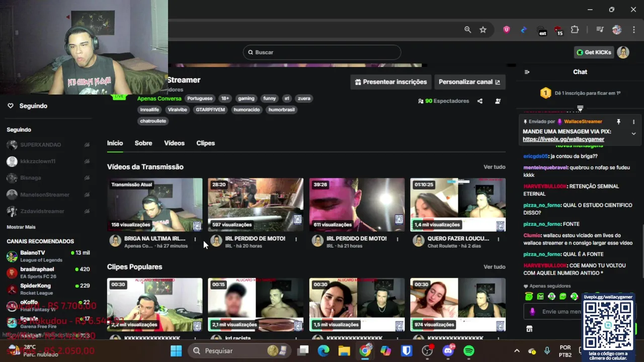Open File Explorer from the taskbar
Viewport: 644px width, 362px height.
coord(344,351)
